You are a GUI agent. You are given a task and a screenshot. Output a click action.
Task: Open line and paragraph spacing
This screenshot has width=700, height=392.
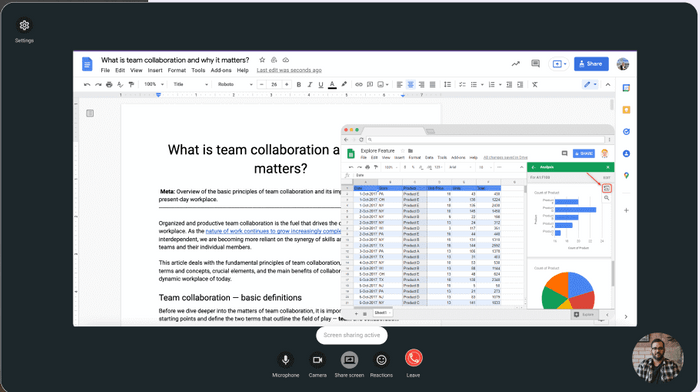[447, 84]
